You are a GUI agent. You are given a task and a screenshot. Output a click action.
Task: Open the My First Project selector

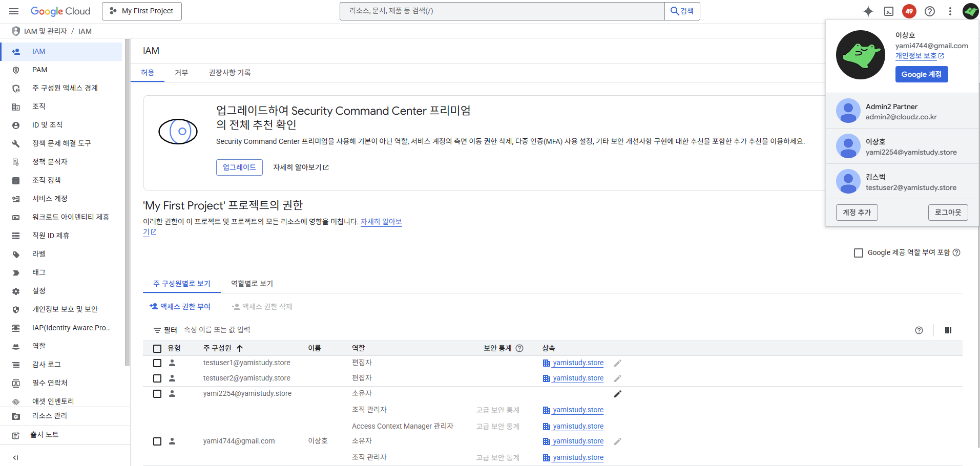click(142, 11)
